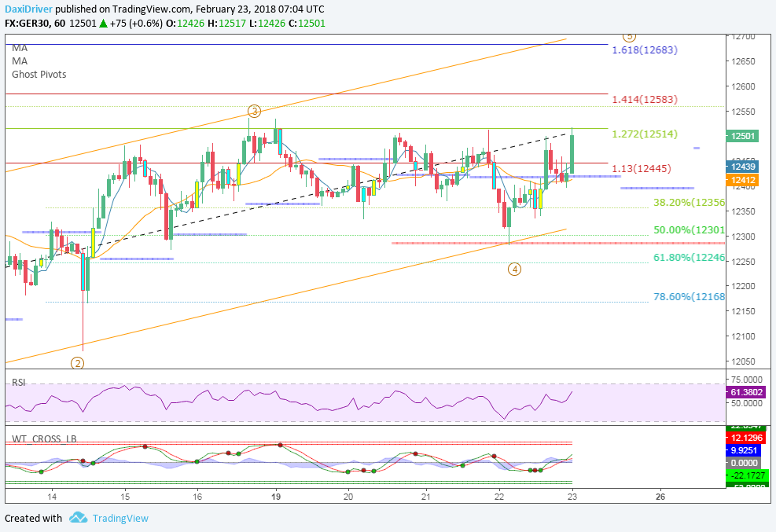776x532 pixels.
Task: Click the orange MA price tag 12412
Action: [742, 180]
